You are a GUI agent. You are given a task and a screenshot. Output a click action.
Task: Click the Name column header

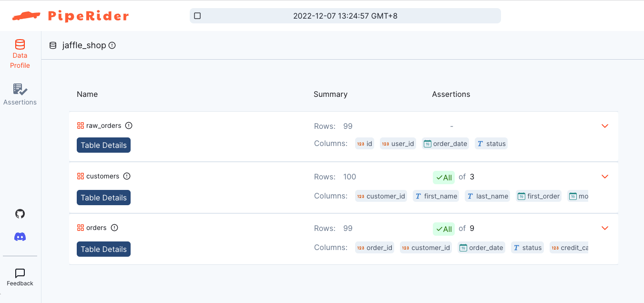pyautogui.click(x=87, y=94)
